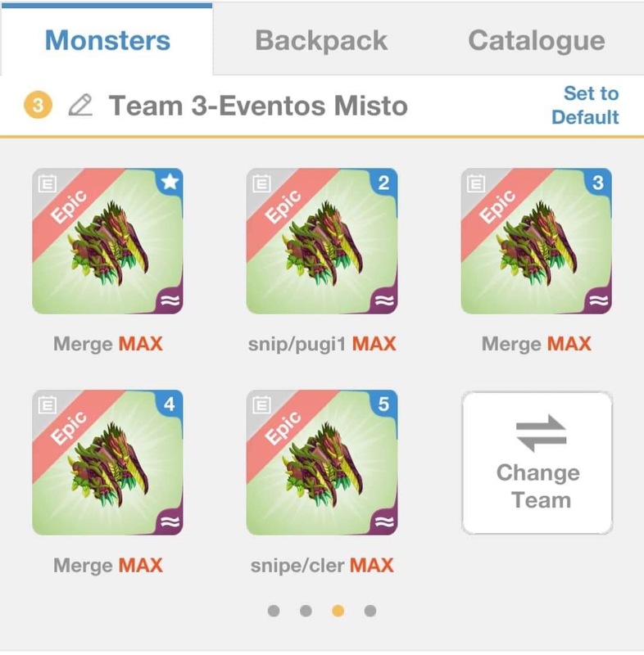Screen dimensions: 644x655
Task: Click the Set to Default link
Action: pos(585,105)
